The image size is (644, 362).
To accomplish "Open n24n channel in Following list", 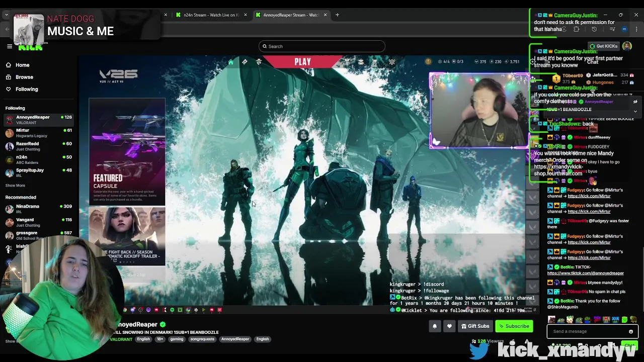I will point(38,159).
